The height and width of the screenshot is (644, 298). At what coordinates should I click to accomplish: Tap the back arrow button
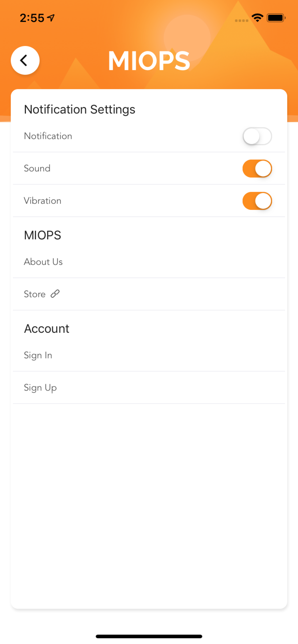25,60
